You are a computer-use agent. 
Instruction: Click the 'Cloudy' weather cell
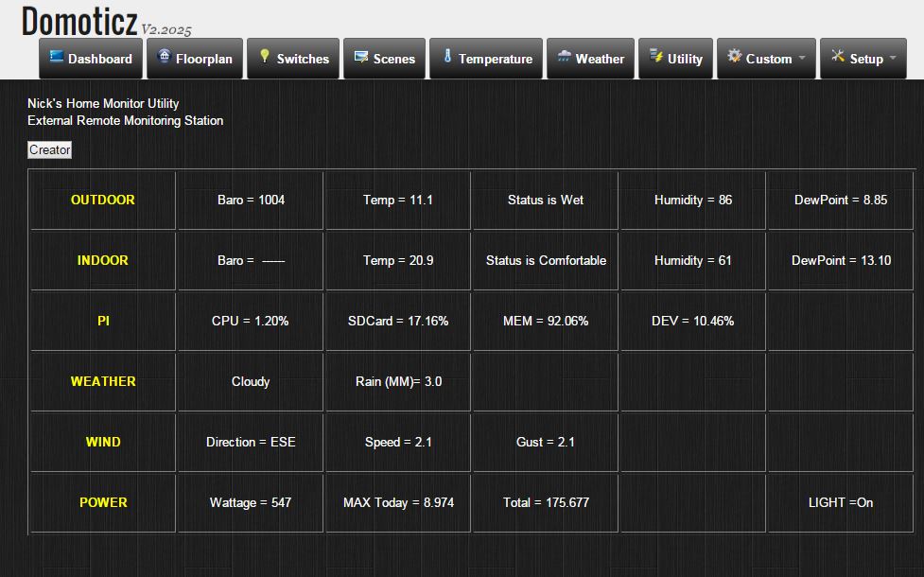251,381
